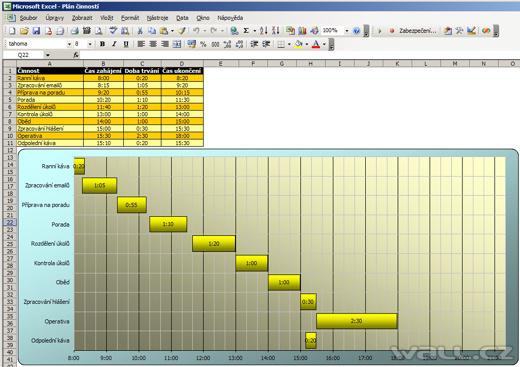The width and height of the screenshot is (520, 367).
Task: Open the Formát menu
Action: pyautogui.click(x=130, y=18)
